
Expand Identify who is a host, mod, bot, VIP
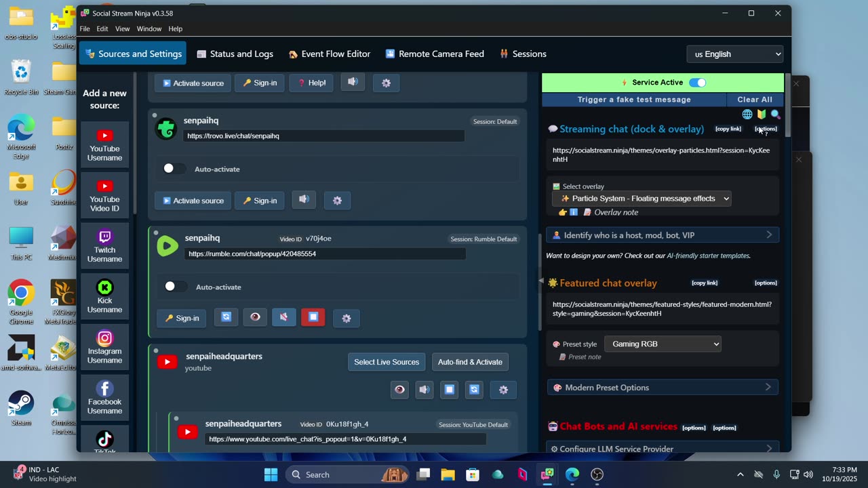tap(663, 235)
